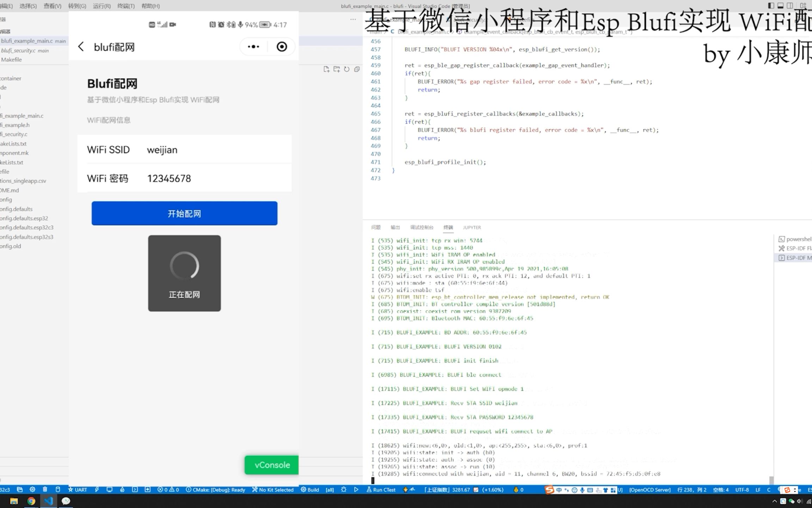Open the 查看(V) menu
The width and height of the screenshot is (812, 508).
53,6
